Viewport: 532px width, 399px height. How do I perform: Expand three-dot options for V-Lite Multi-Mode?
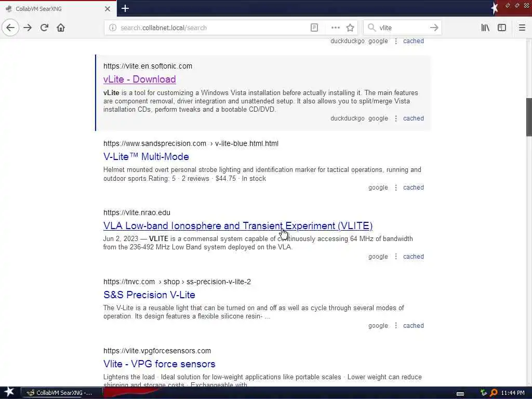pyautogui.click(x=395, y=187)
